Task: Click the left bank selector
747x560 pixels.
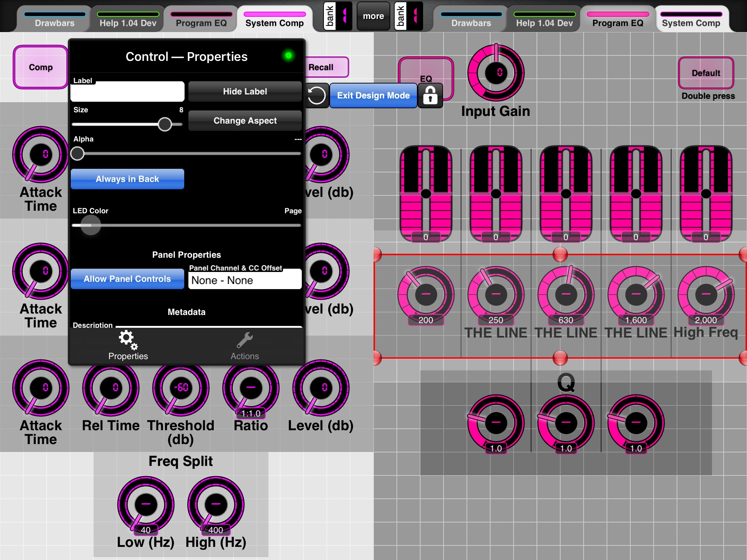Action: point(338,16)
